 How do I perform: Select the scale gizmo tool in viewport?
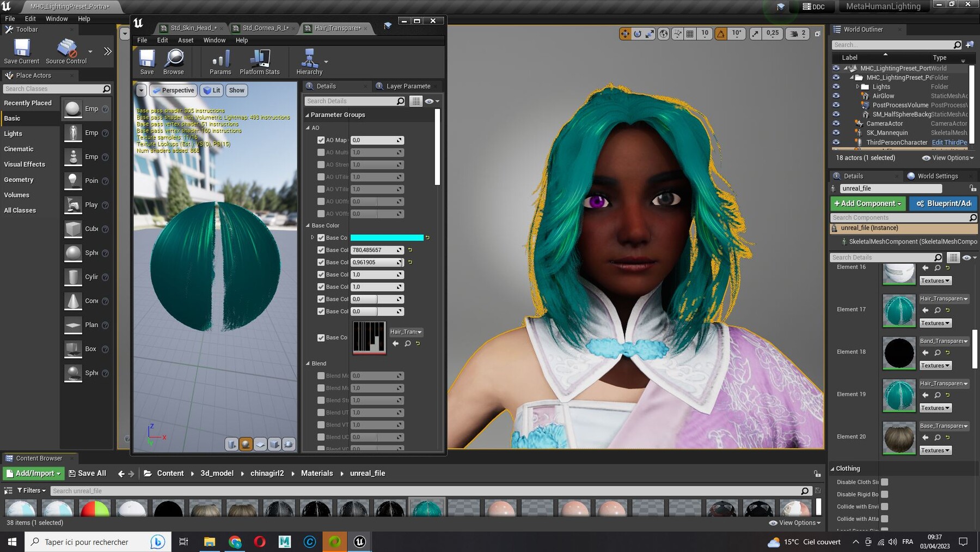click(650, 34)
